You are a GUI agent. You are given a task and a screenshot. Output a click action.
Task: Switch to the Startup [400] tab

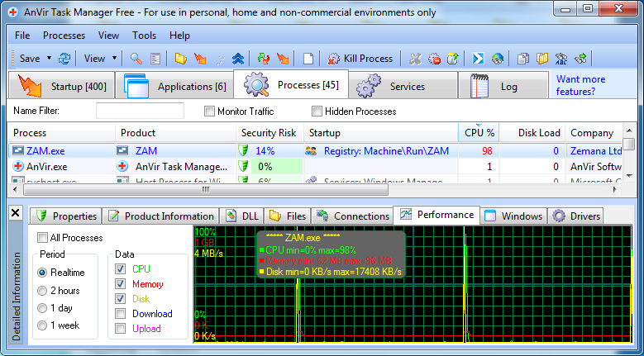[x=61, y=86]
